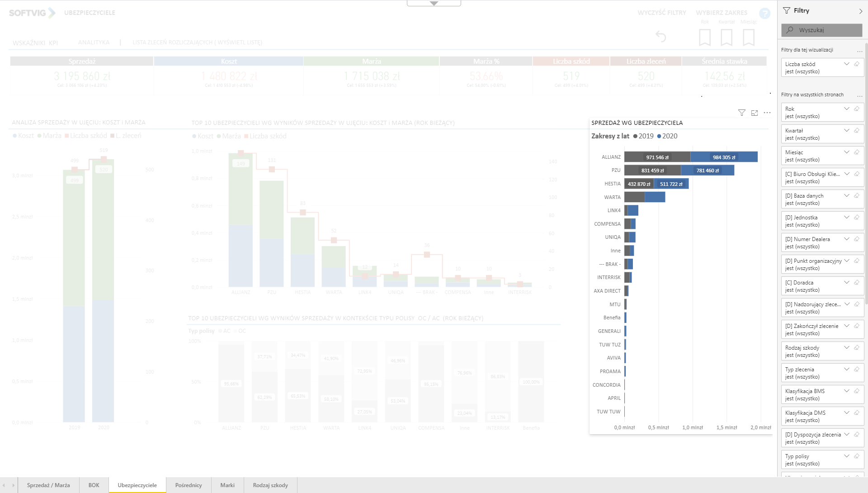Click the undo back arrow icon
This screenshot has height=493, width=868.
click(x=660, y=36)
